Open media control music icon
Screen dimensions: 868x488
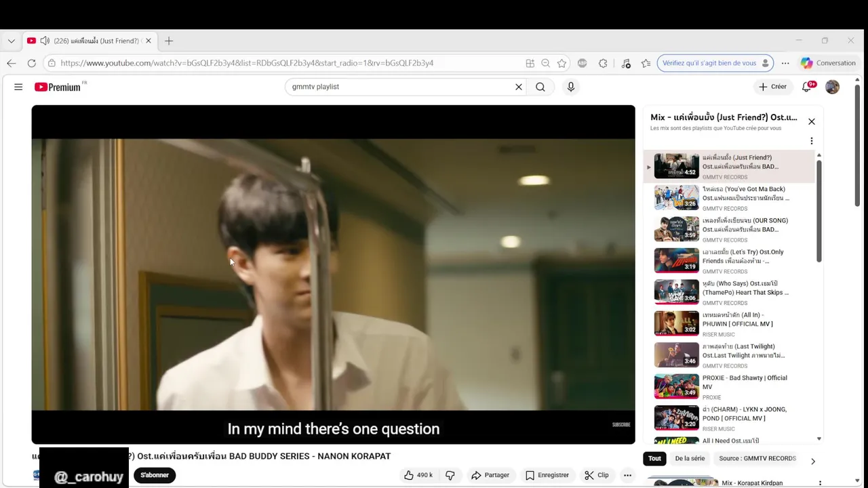pos(625,63)
